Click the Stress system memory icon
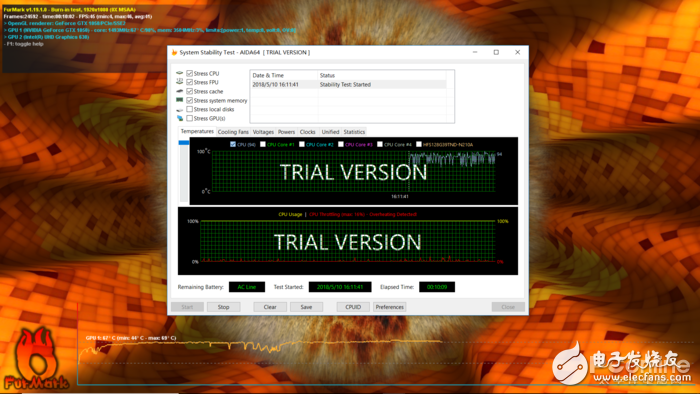The height and width of the screenshot is (394, 700). 180,100
